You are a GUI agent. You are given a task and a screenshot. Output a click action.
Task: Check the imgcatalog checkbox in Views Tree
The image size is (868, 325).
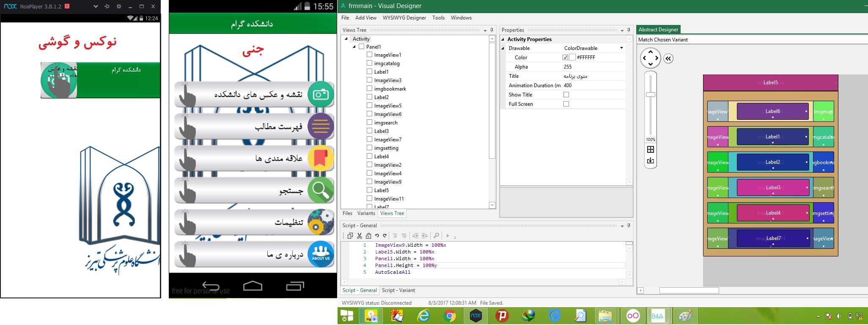tap(370, 63)
